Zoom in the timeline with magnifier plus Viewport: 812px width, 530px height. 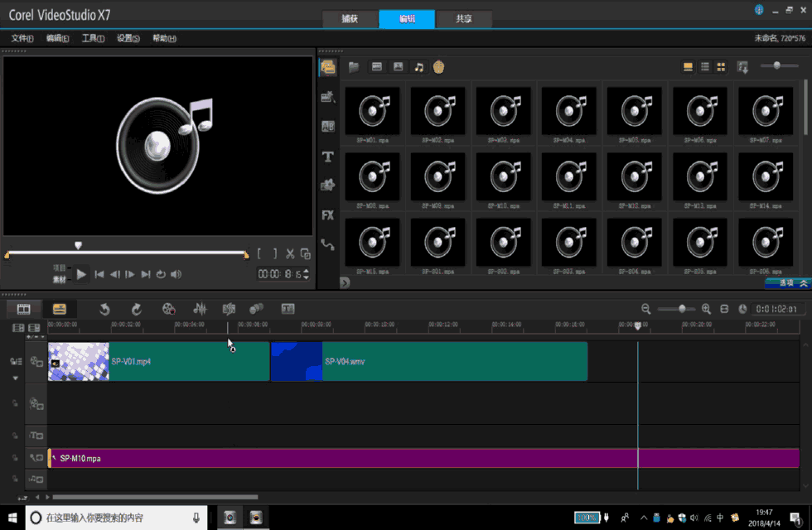point(706,309)
